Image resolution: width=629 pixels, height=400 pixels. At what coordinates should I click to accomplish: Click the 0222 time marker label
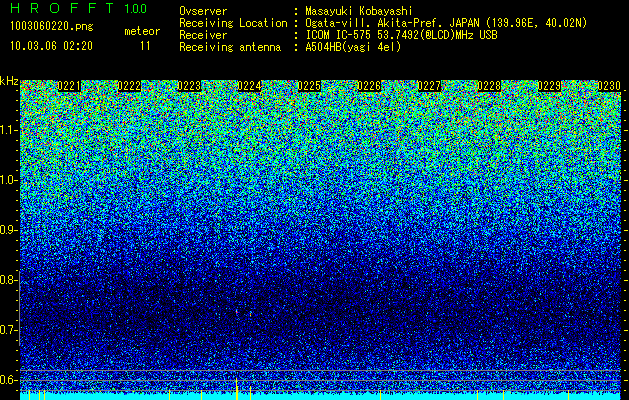[x=129, y=86]
